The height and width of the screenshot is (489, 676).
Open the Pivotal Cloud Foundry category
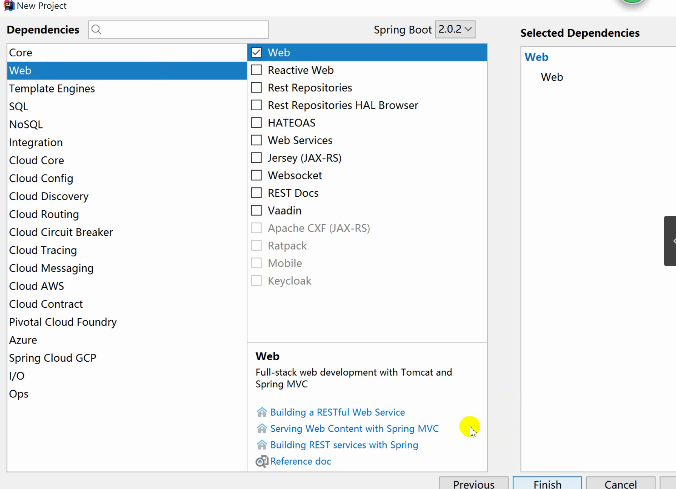pyautogui.click(x=127, y=322)
